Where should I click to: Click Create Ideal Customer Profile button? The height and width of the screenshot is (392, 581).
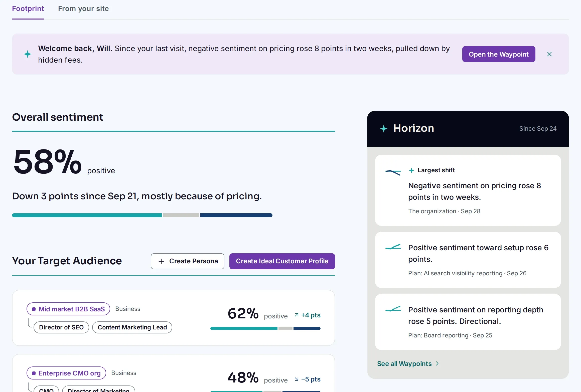(x=282, y=261)
